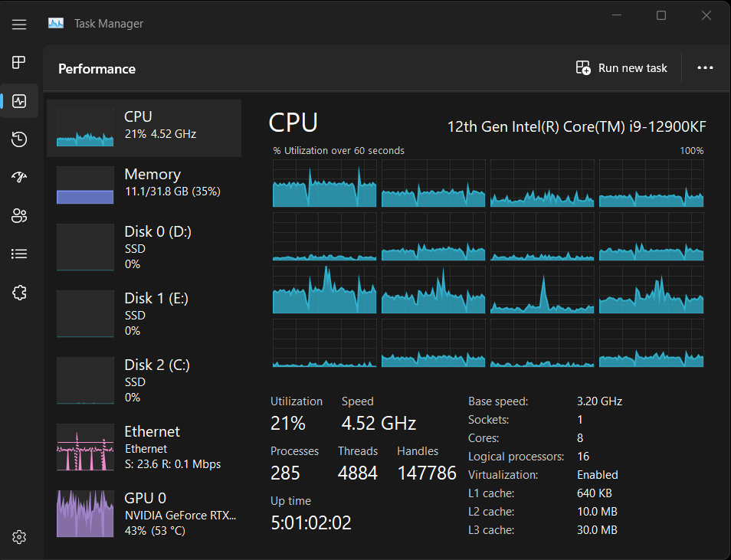
Task: Click the Run new task button
Action: tap(621, 68)
